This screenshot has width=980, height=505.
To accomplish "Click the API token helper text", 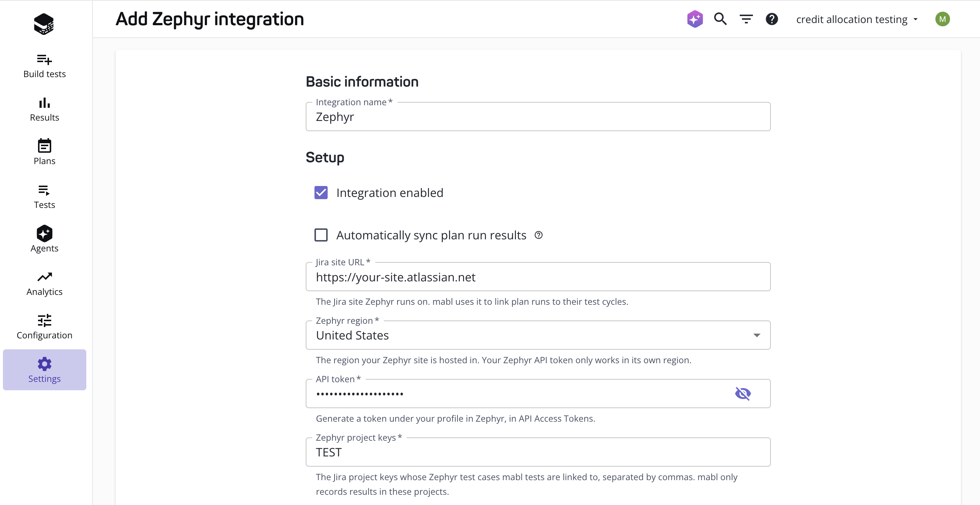I will tap(455, 418).
